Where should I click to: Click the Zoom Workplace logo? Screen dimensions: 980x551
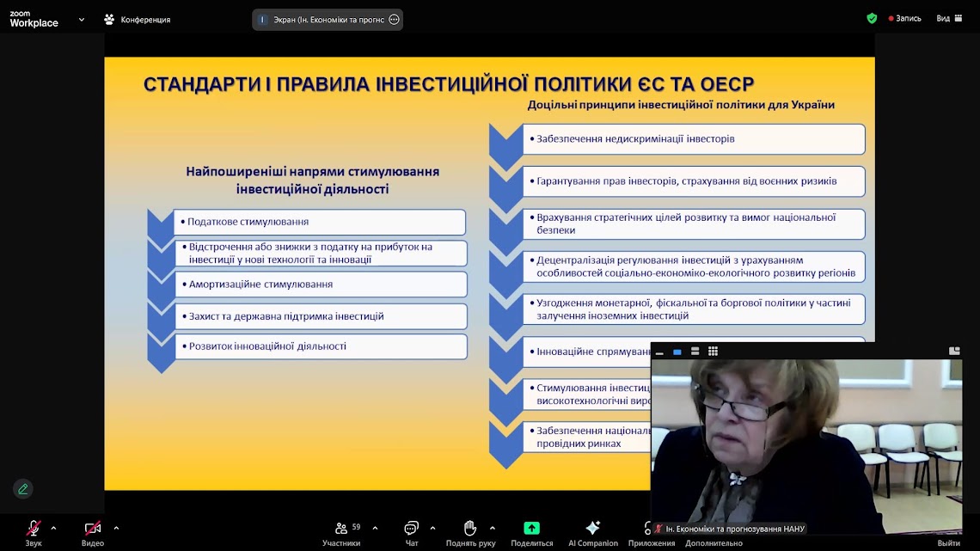coord(34,19)
